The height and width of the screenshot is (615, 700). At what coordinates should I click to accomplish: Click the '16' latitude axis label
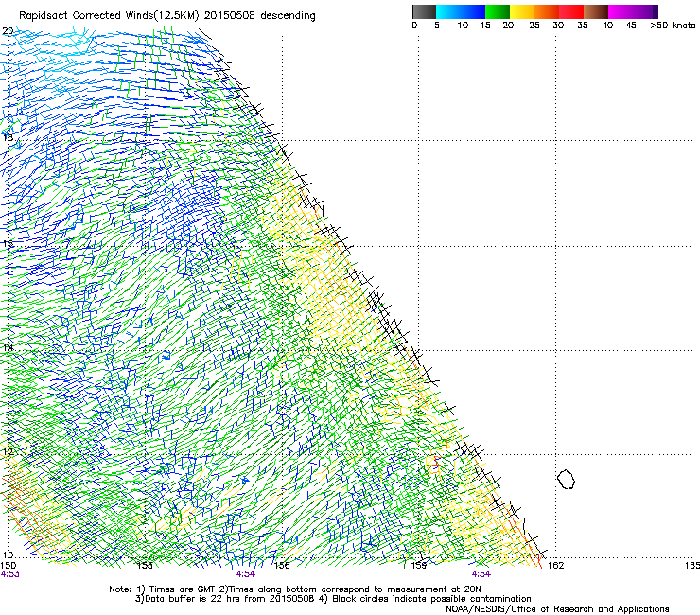(8, 244)
